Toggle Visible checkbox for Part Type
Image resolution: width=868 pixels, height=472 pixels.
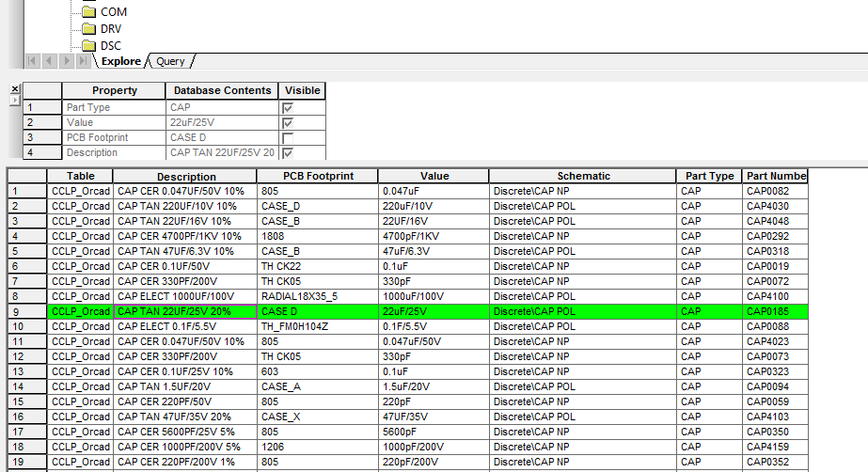click(288, 108)
